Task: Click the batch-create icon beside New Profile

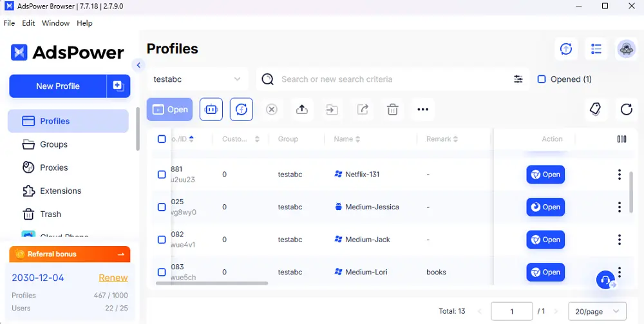Action: 118,86
